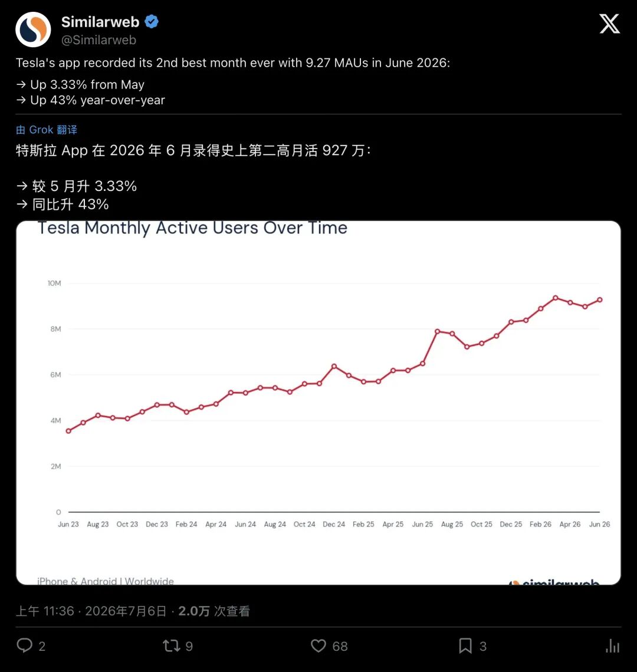
Task: Open the Tesla MAU chart image
Action: 318,403
